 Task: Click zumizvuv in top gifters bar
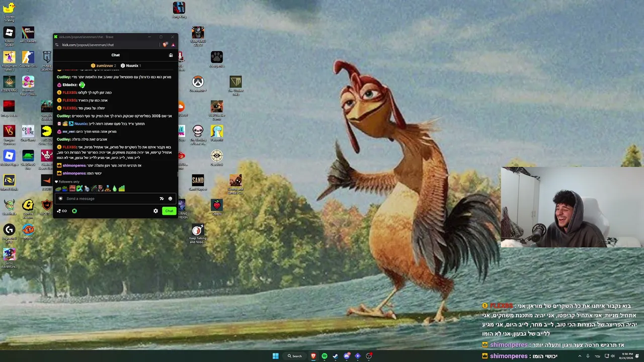[105, 65]
